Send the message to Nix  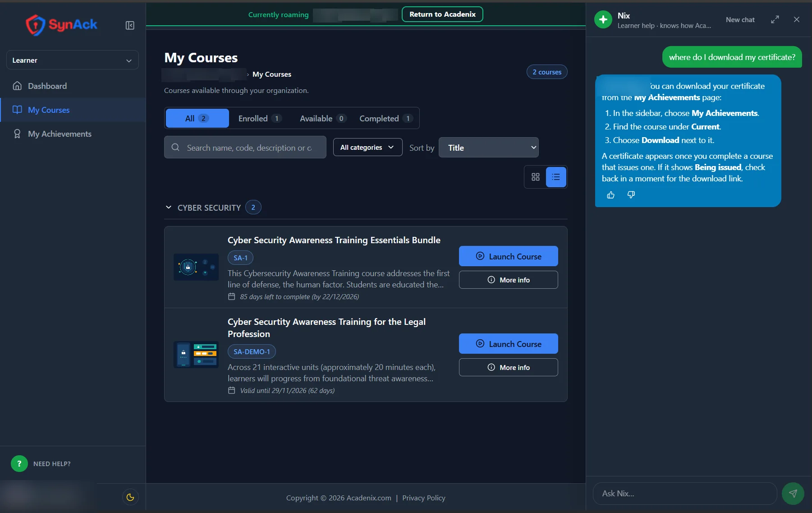(793, 493)
